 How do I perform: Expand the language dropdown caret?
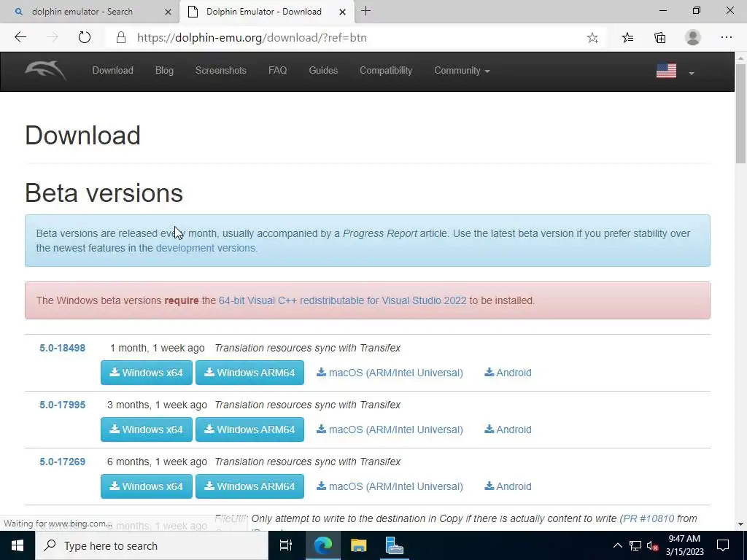692,73
